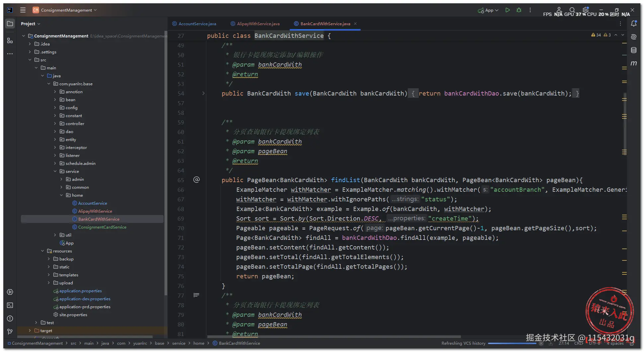Screen dimensions: 644x352
Task: Start debugging with the bug icon
Action: (x=519, y=10)
